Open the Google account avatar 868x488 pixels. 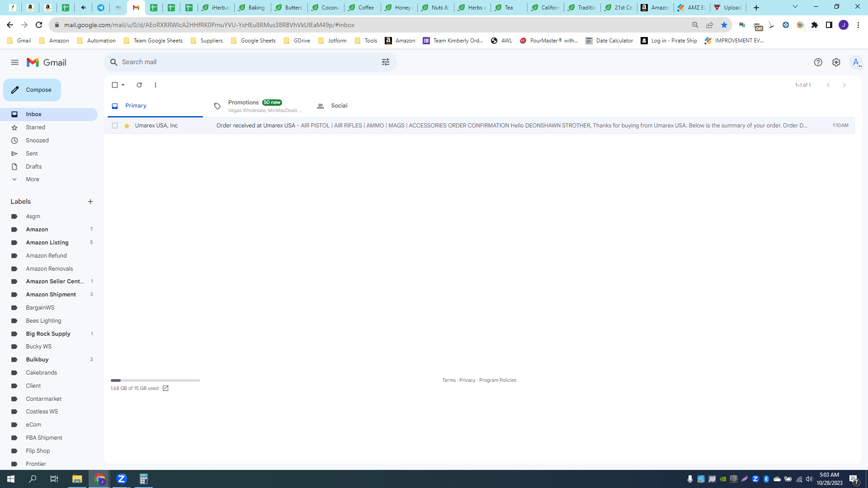click(856, 62)
